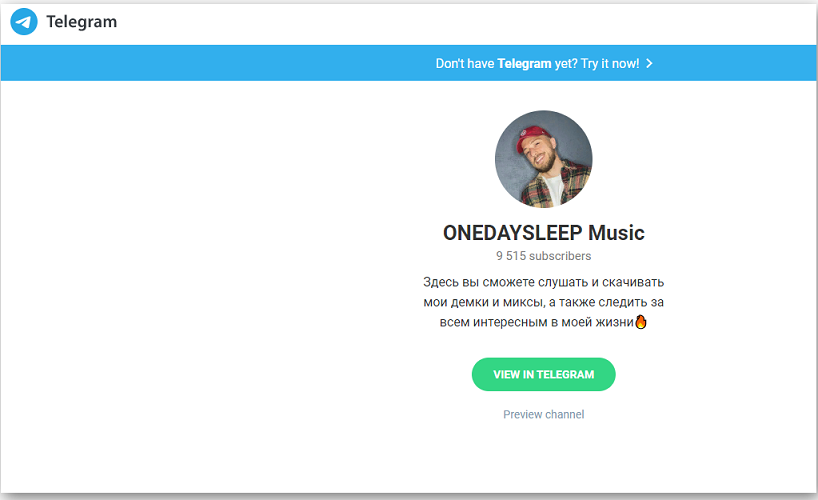Click the 'Try it now!' text
The image size is (818, 500).
point(610,63)
